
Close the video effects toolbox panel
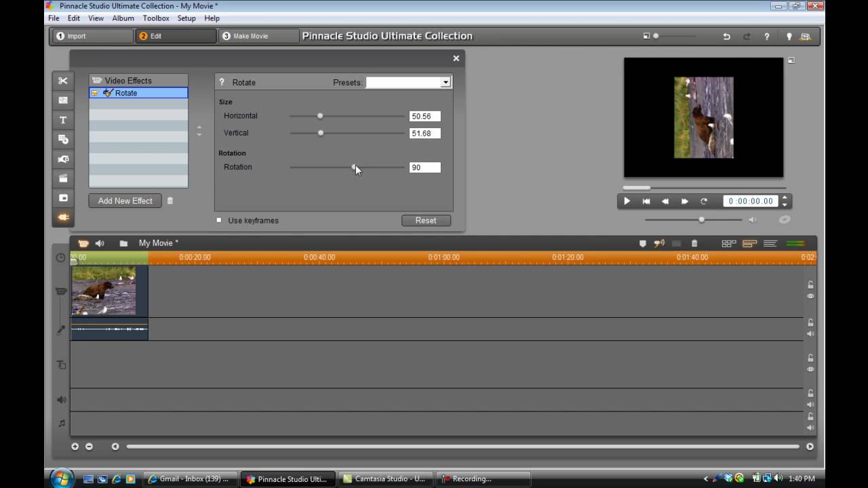[456, 58]
